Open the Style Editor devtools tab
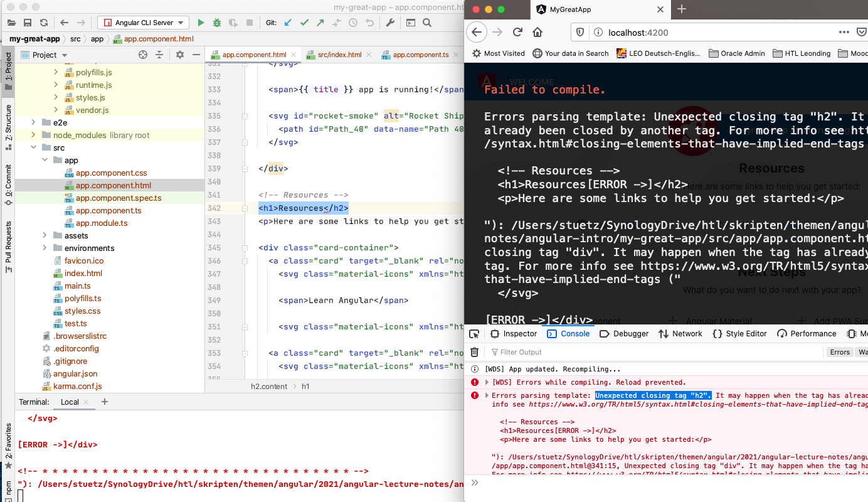 click(740, 334)
